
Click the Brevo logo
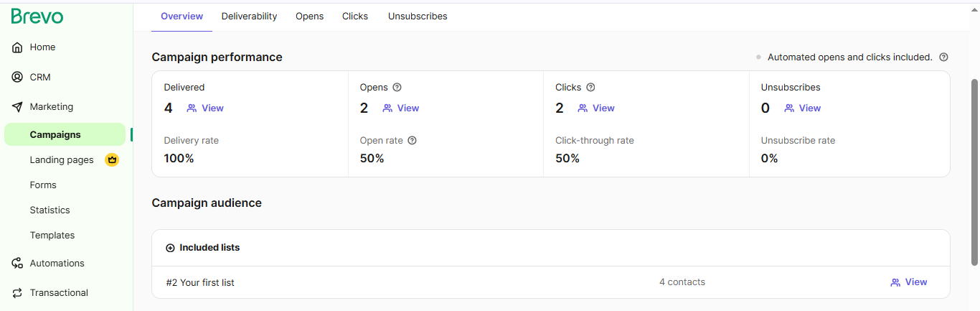click(x=37, y=17)
